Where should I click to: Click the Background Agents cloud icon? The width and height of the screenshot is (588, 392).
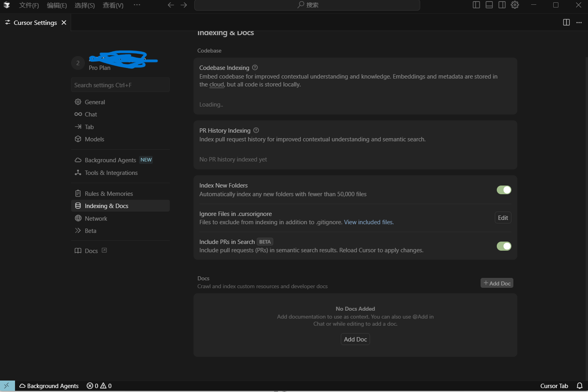pyautogui.click(x=78, y=160)
